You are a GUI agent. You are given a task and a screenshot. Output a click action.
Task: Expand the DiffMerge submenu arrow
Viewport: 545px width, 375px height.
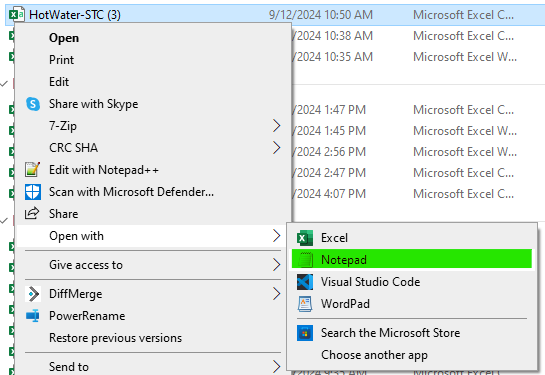(277, 294)
